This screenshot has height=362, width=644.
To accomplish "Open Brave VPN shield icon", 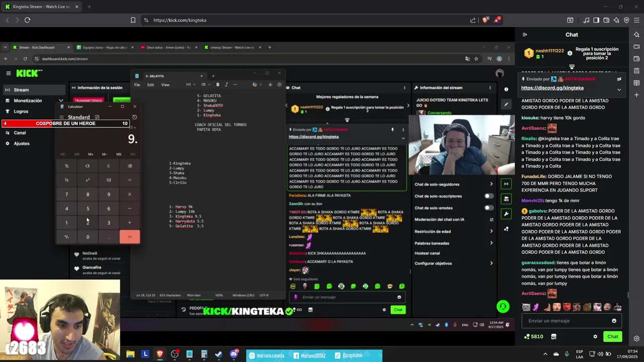I will pyautogui.click(x=626, y=20).
